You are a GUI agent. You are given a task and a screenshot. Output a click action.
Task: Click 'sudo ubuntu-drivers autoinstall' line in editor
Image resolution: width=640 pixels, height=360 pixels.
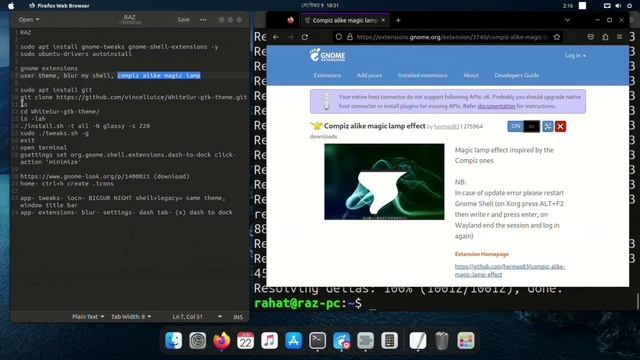[76, 54]
